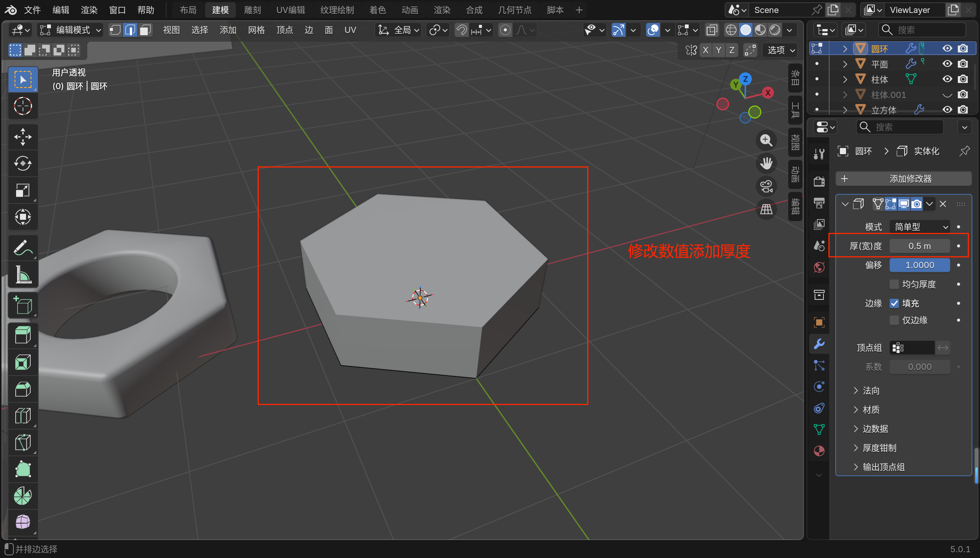Hide the 平面 object in outliner
The image size is (980, 558).
(x=947, y=63)
